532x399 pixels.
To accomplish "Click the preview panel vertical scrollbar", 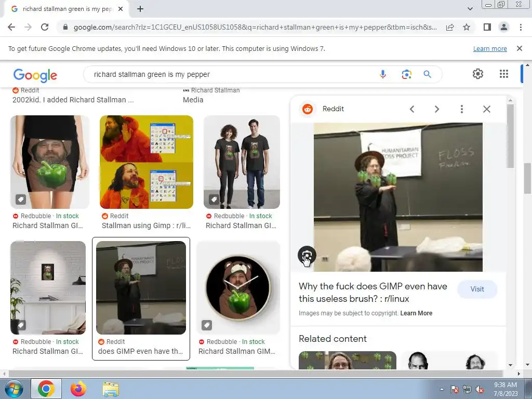I will tap(510, 136).
